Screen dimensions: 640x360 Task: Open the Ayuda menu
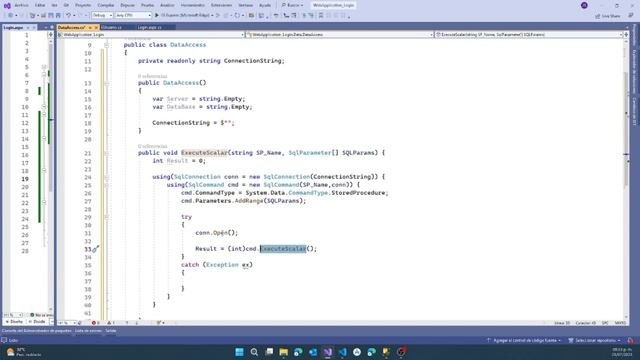(x=265, y=5)
